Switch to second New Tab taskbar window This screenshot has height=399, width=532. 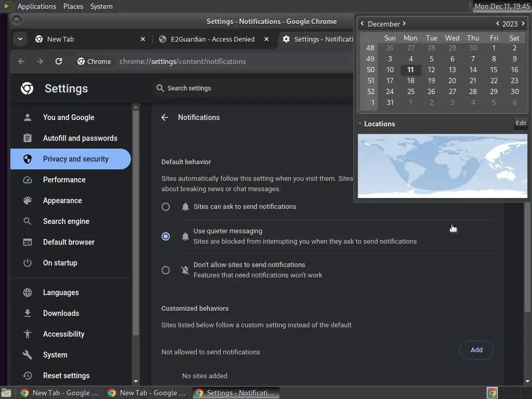point(148,393)
